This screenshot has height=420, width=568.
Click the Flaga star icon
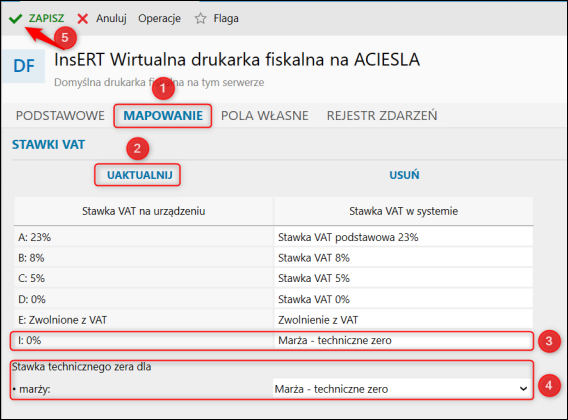coord(200,18)
